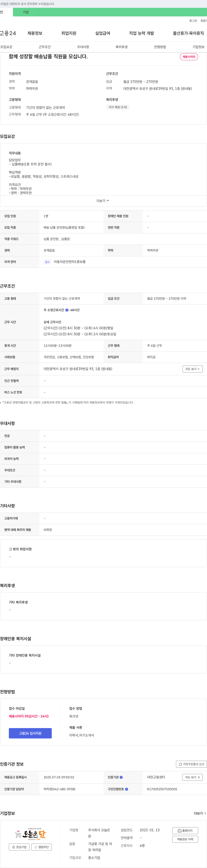Jump to 우대사항 section tab
This screenshot has height=868, width=207.
(83, 47)
